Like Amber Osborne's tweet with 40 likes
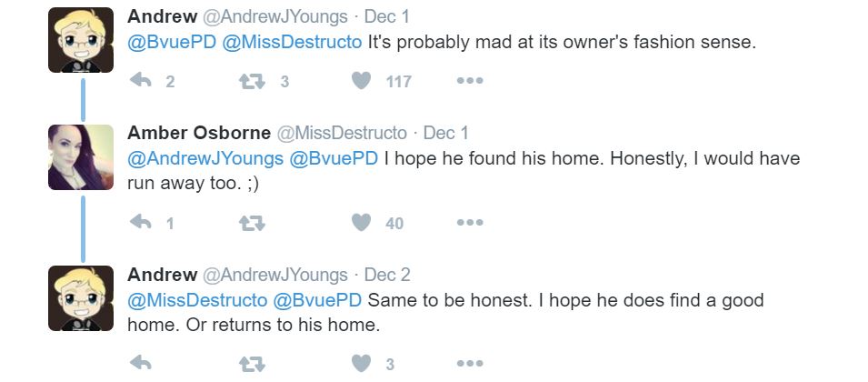Viewport: 868px width, 382px height. pos(362,222)
